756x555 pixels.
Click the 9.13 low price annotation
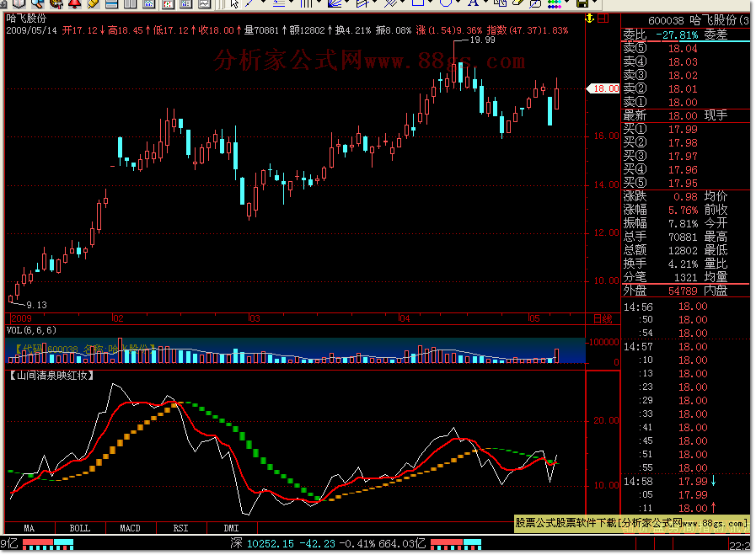point(36,305)
